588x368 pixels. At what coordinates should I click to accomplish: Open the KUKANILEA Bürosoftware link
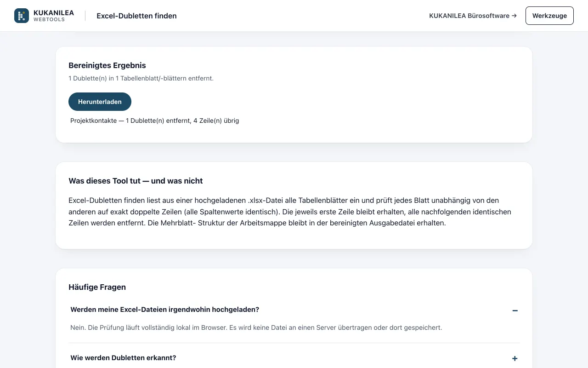473,16
